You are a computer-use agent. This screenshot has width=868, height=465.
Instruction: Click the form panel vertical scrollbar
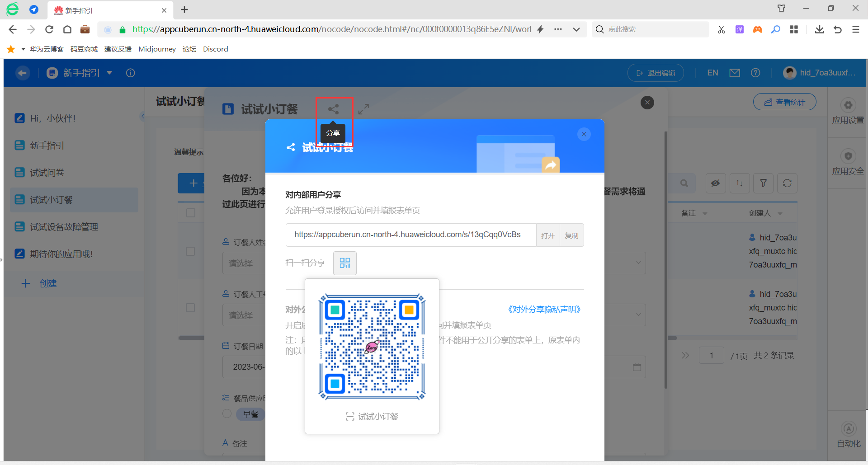666,260
